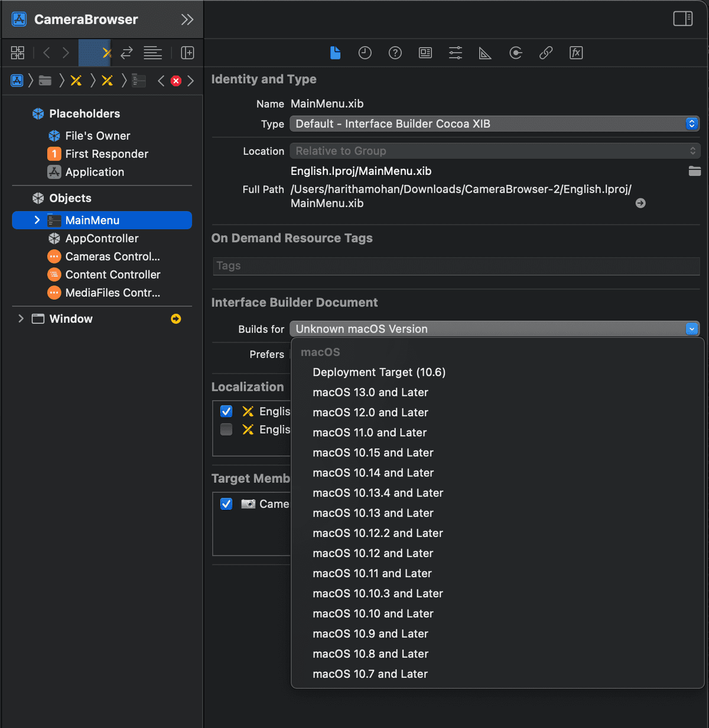Choose file location with folder icon
This screenshot has height=728, width=709.
tap(695, 171)
